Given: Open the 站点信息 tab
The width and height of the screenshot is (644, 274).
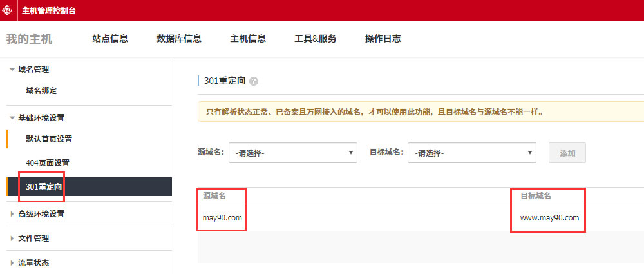Looking at the screenshot, I should [x=110, y=39].
